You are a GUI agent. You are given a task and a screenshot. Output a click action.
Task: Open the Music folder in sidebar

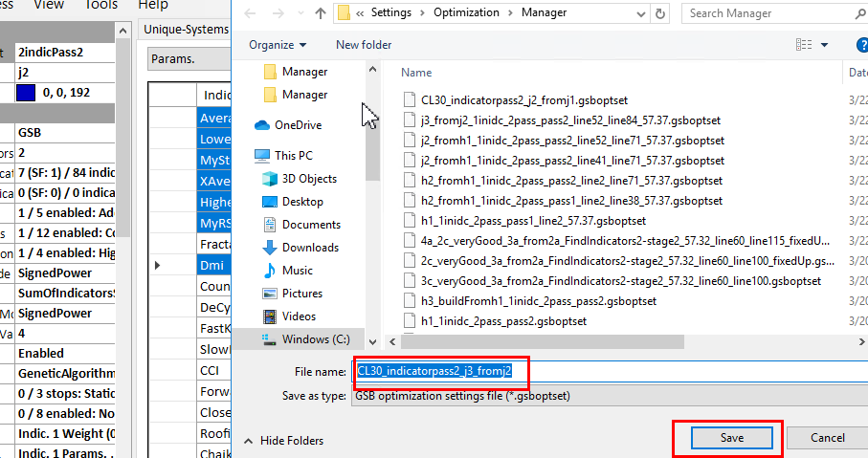pyautogui.click(x=297, y=271)
